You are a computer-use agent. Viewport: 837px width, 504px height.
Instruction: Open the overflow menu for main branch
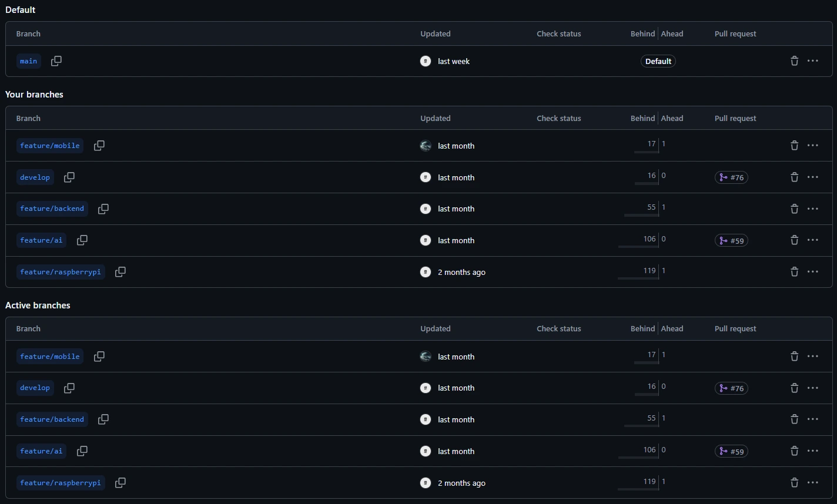tap(813, 61)
